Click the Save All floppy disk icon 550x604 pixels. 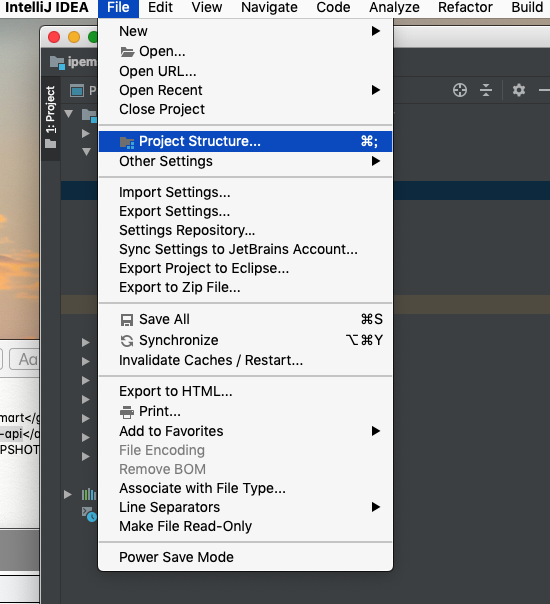click(x=127, y=320)
